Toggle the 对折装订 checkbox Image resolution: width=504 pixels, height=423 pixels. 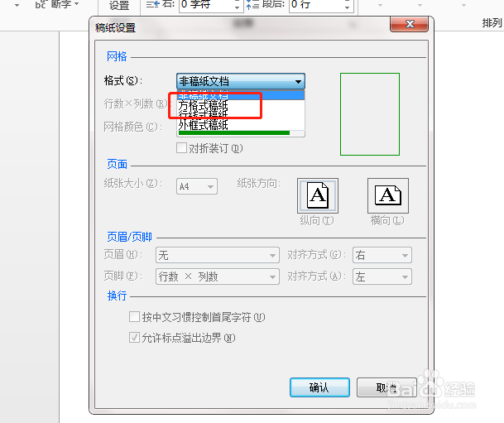181,148
